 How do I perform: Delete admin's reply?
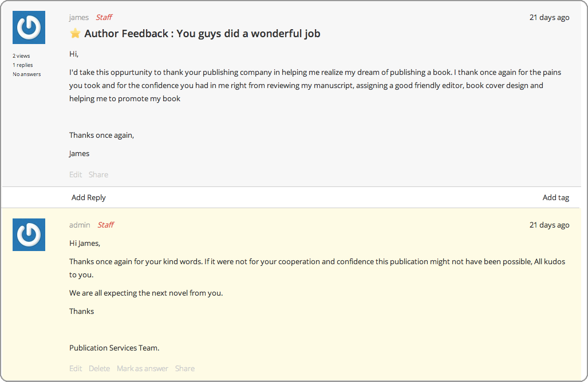[x=100, y=368]
